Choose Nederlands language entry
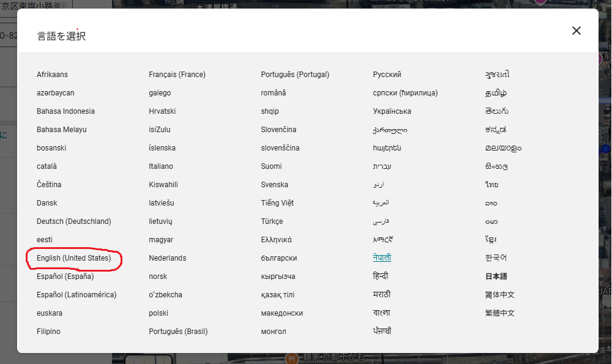The image size is (612, 364). [x=168, y=258]
